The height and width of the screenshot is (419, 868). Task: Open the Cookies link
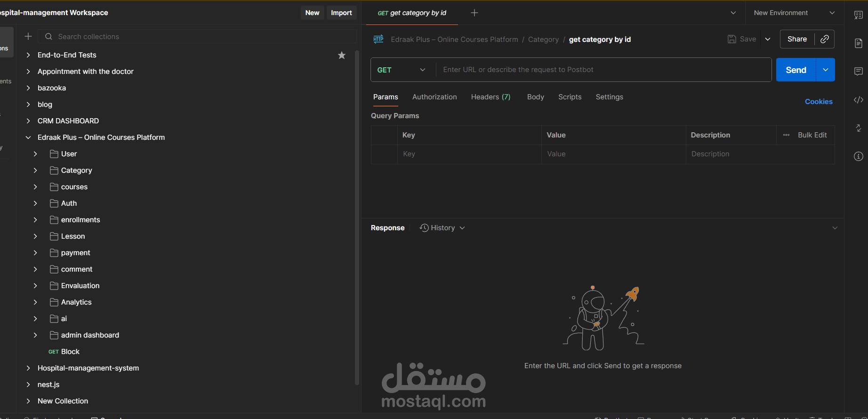[819, 102]
